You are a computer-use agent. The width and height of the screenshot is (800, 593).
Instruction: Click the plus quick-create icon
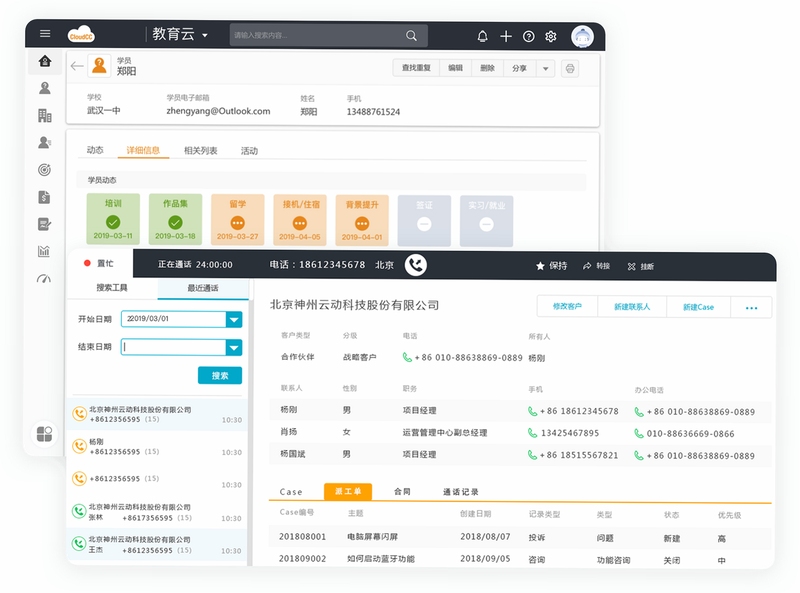[x=506, y=36]
